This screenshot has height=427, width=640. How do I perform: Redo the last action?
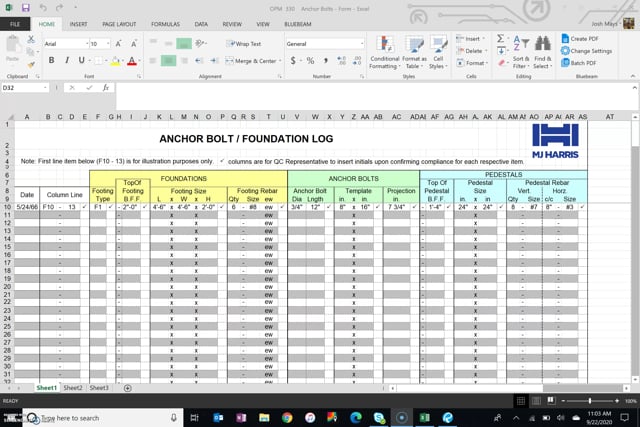[x=60, y=8]
